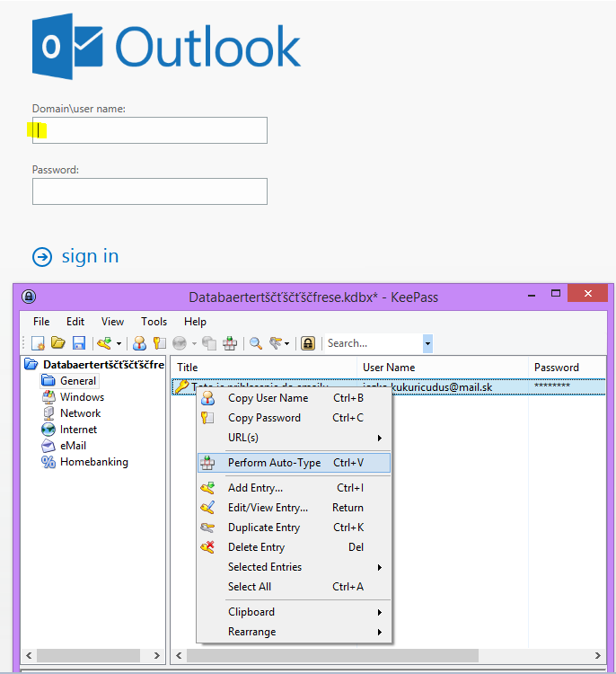Click the Find magnifier toolbar icon
616x674 pixels.
[256, 343]
